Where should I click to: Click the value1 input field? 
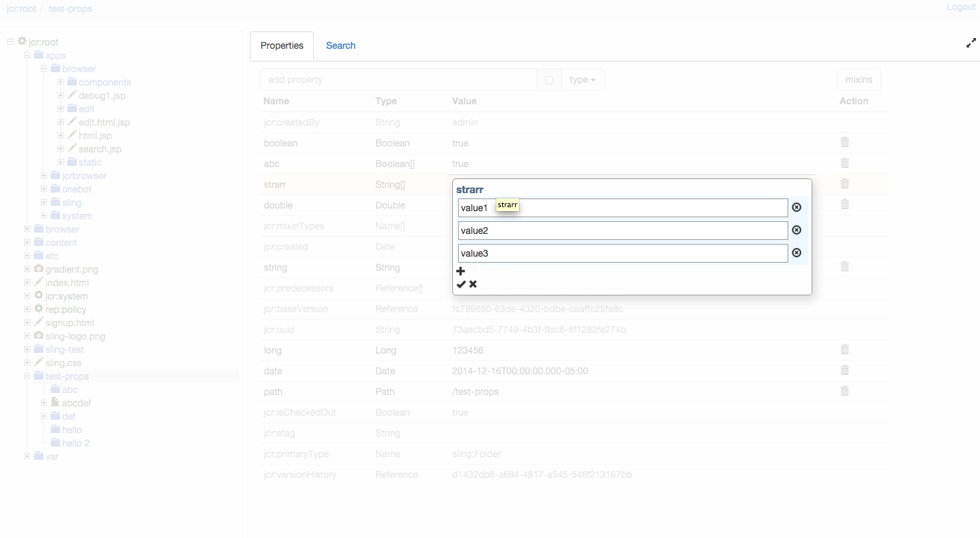623,208
